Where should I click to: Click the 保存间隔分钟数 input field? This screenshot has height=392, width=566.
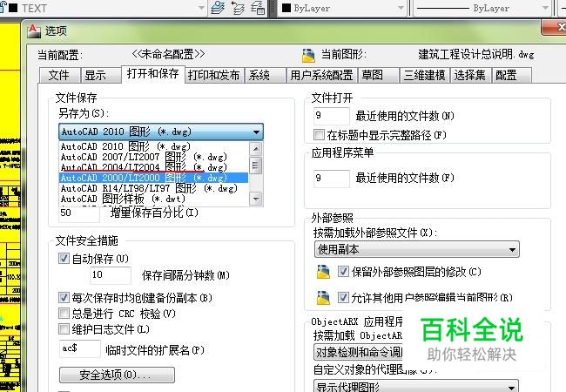coord(111,275)
